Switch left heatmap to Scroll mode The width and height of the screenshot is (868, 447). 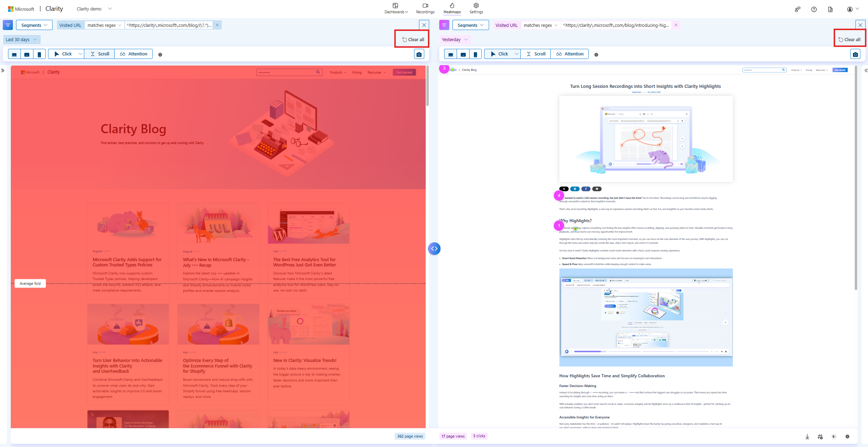[100, 54]
